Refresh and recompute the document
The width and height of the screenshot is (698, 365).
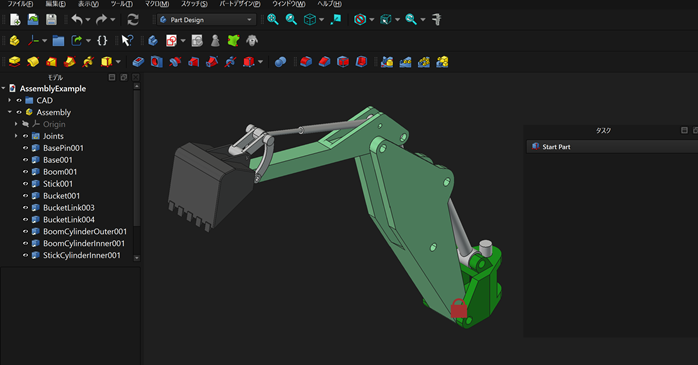pos(133,20)
